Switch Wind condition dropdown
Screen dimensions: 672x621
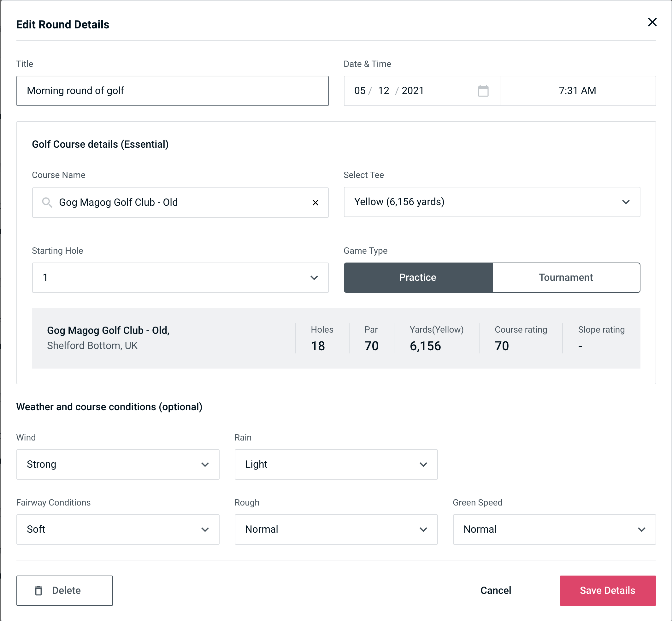(118, 464)
